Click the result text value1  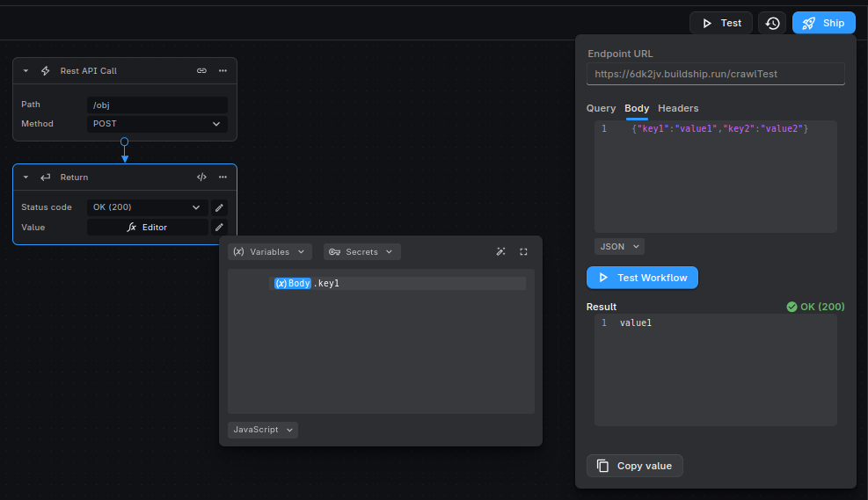(x=636, y=323)
